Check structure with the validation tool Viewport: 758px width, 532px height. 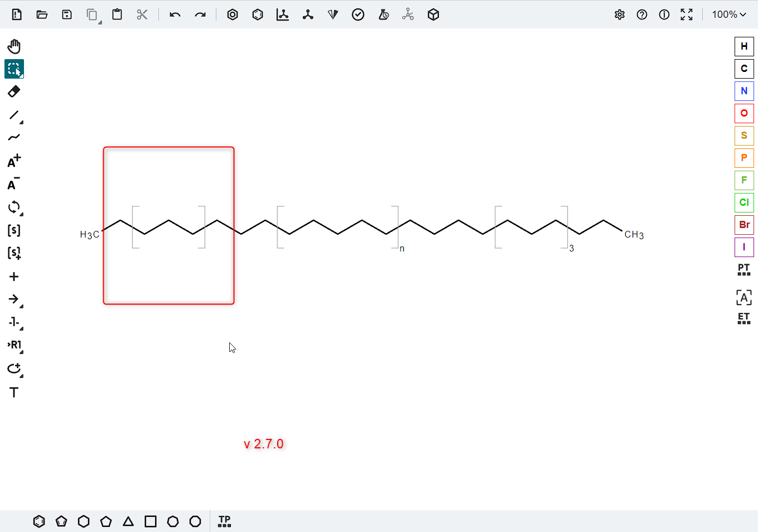[358, 14]
